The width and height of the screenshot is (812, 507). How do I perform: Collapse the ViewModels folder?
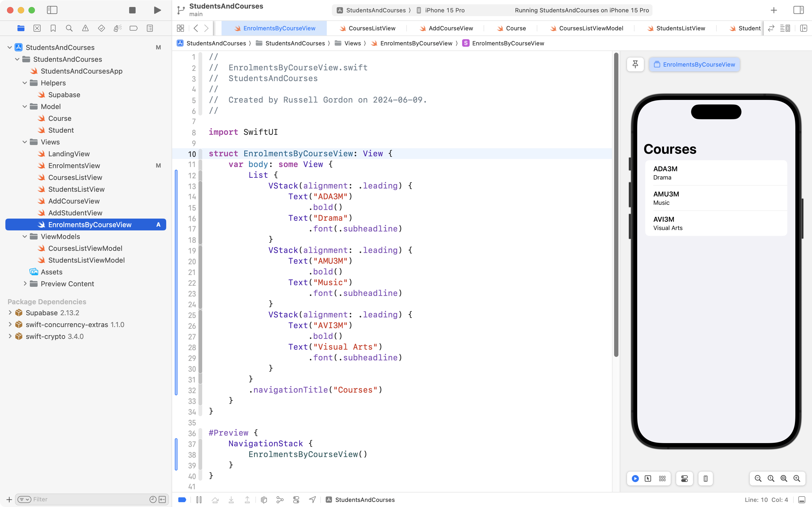click(24, 236)
